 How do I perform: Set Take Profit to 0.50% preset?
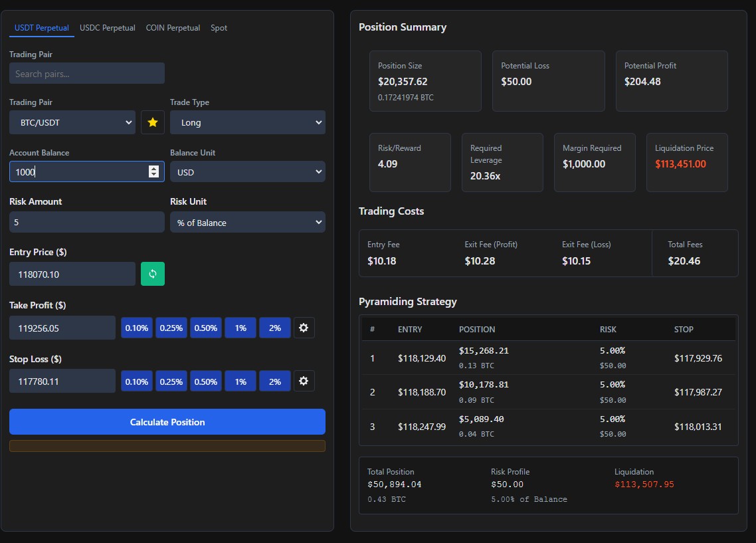[206, 328]
